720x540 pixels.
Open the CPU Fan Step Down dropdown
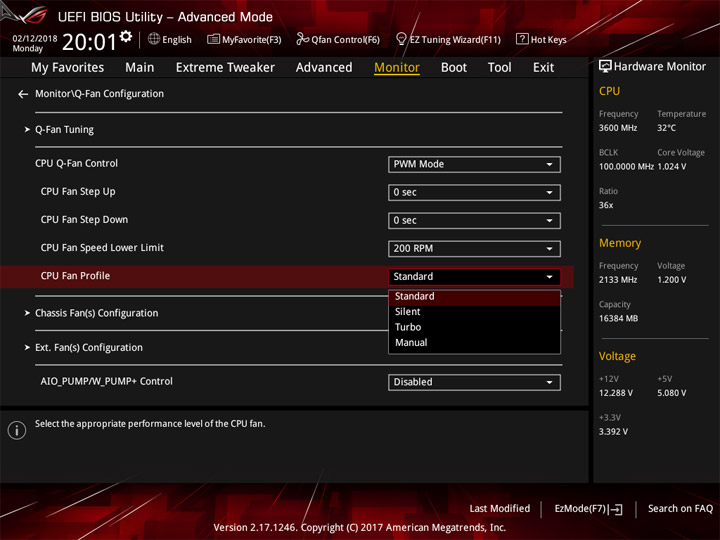pos(474,220)
